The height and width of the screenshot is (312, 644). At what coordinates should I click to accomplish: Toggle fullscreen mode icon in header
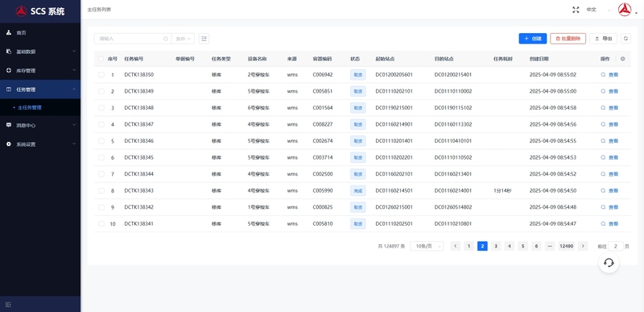click(576, 10)
